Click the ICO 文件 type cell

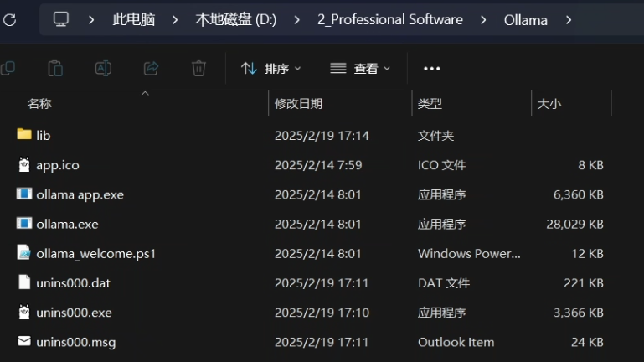pos(441,165)
